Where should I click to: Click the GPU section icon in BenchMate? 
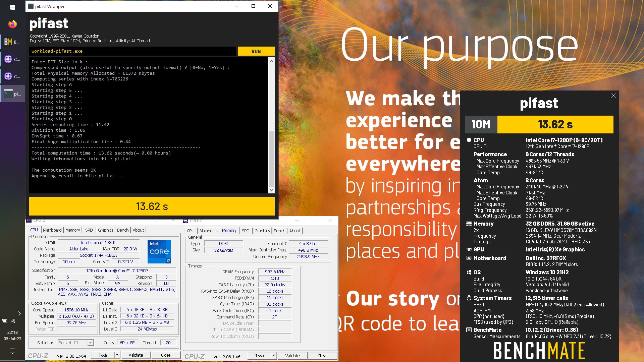469,249
